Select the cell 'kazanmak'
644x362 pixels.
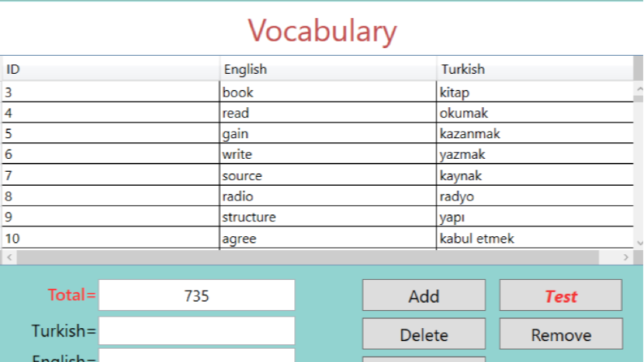point(534,133)
